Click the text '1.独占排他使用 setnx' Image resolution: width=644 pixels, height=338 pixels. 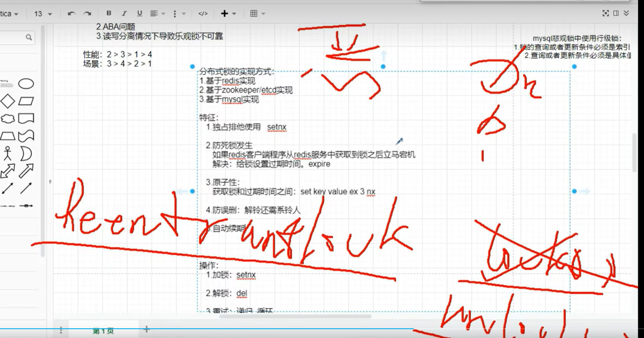pyautogui.click(x=246, y=127)
